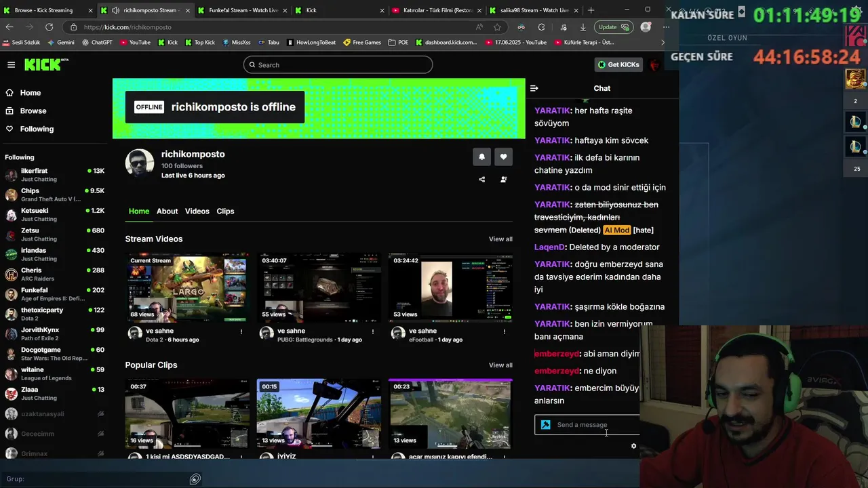This screenshot has height=488, width=868.
Task: Play the 00:23 popular clip
Action: 450,413
